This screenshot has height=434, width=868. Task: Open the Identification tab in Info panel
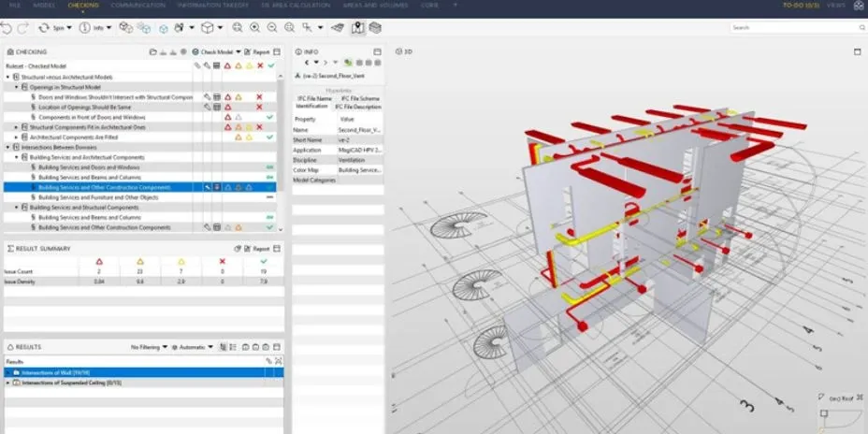(311, 107)
